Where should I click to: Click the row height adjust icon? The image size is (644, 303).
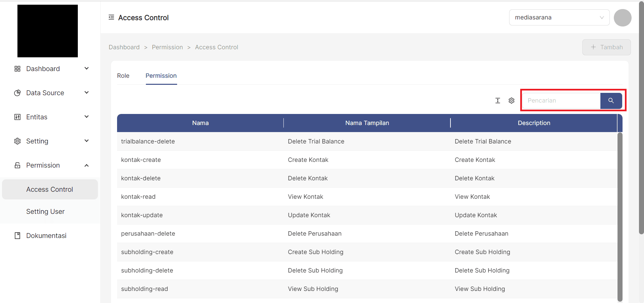coord(498,101)
